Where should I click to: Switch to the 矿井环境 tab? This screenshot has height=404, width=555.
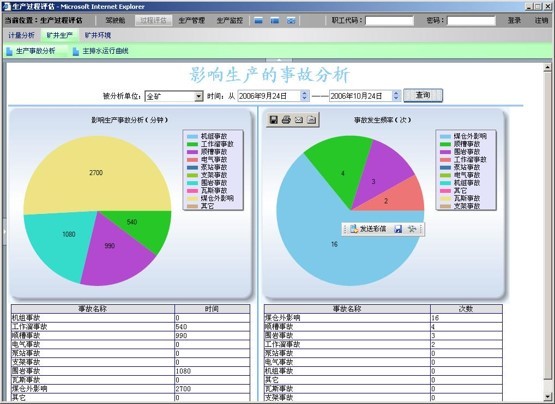[98, 35]
